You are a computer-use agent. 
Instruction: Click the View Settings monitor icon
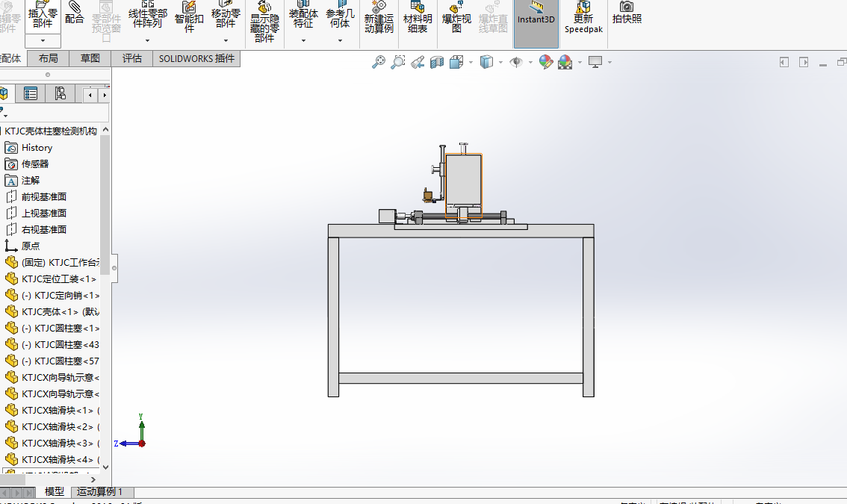(595, 62)
